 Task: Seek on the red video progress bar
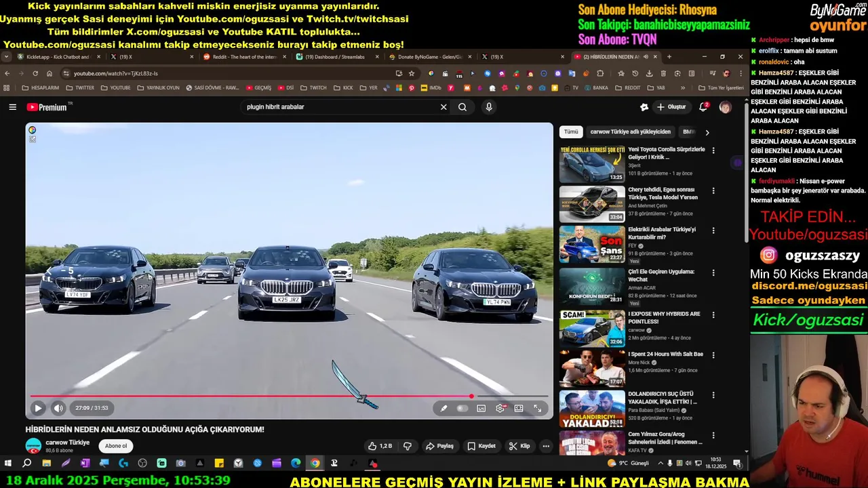(x=288, y=396)
